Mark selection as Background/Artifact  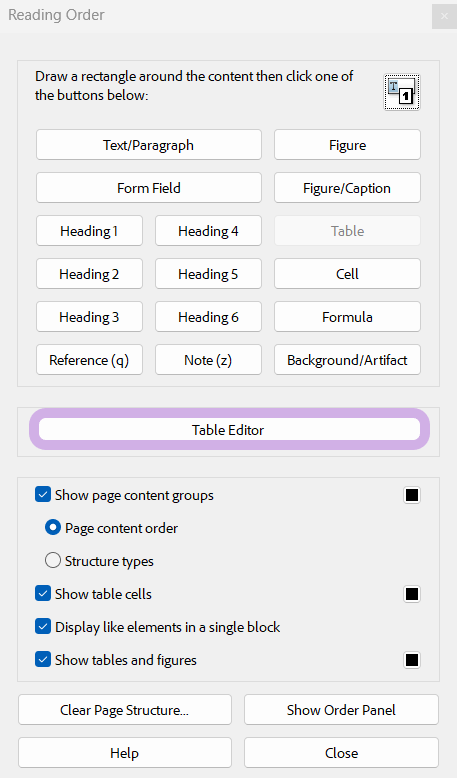click(x=347, y=360)
